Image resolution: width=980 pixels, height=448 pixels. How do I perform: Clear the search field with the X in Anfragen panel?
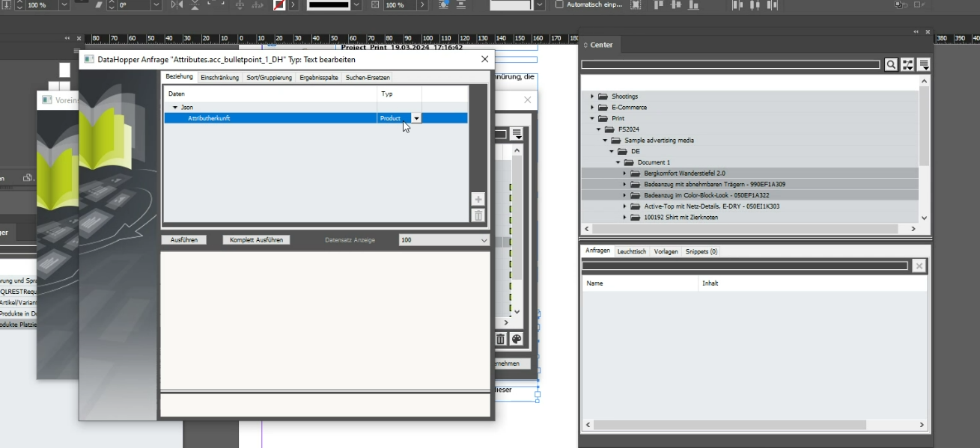point(919,266)
